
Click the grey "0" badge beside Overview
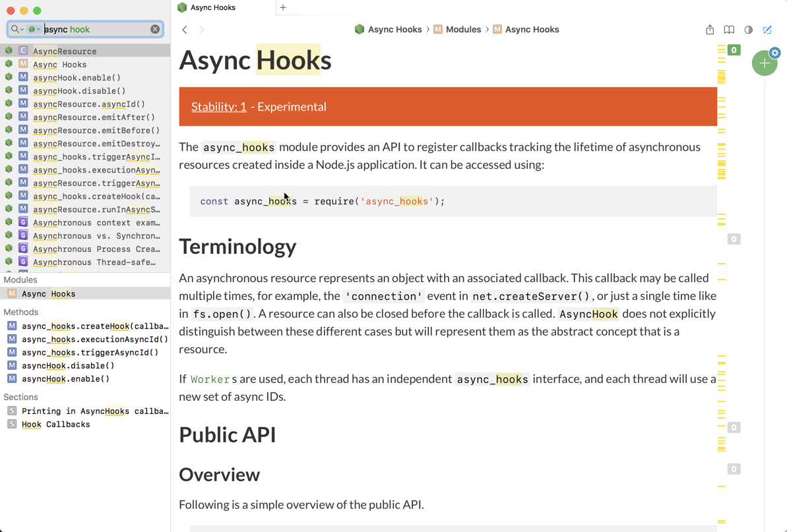tap(734, 469)
